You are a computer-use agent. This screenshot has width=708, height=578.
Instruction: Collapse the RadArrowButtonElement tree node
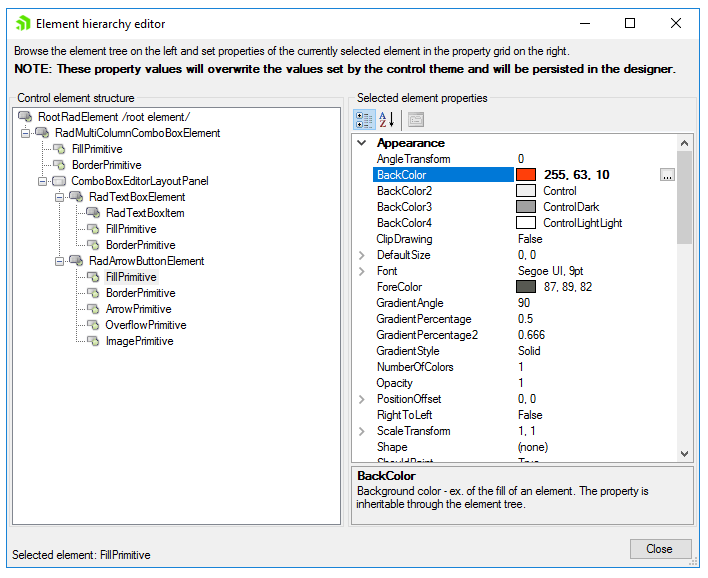click(59, 261)
